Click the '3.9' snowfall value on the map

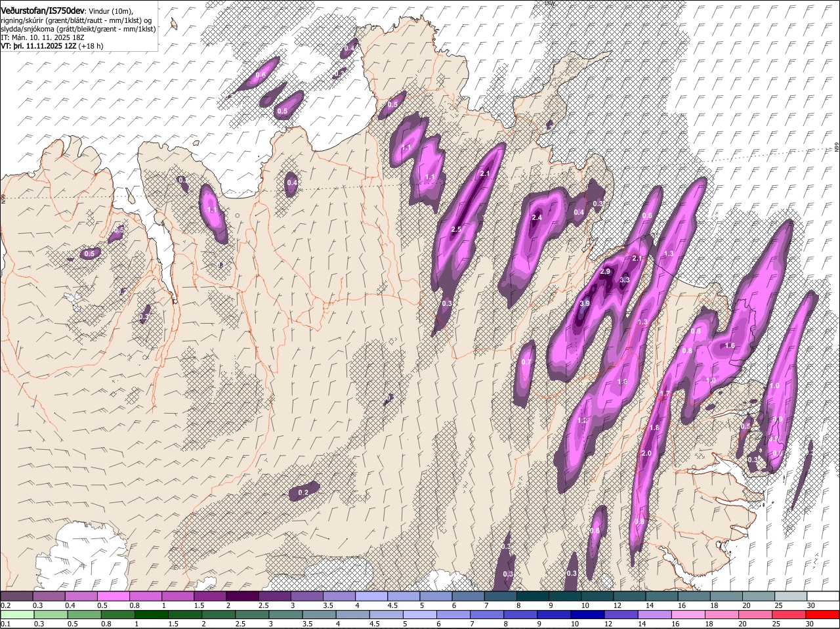pos(585,303)
